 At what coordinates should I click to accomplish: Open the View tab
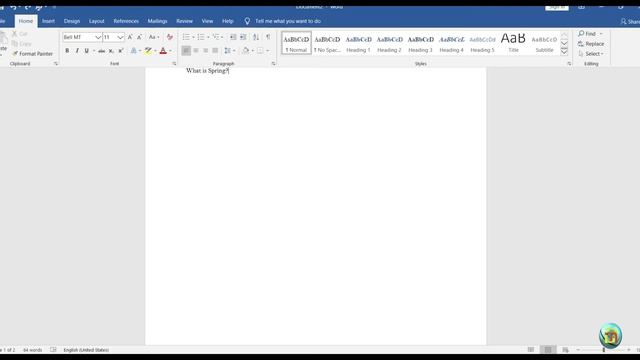coord(207,21)
